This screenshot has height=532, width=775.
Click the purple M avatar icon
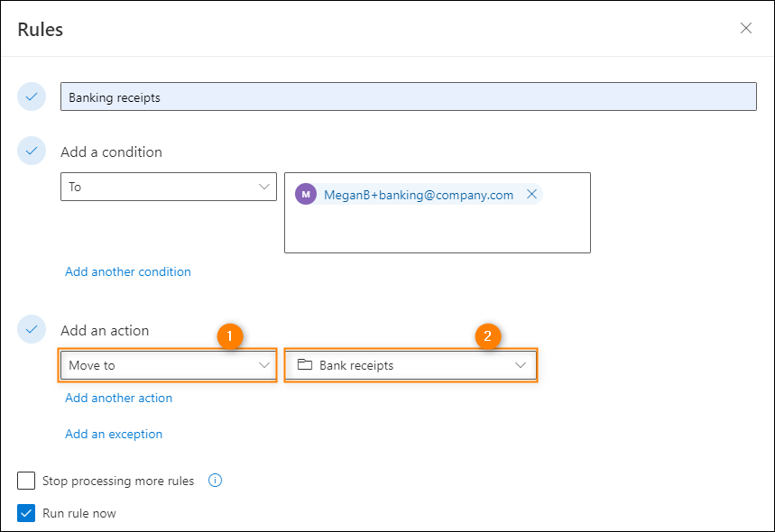306,194
